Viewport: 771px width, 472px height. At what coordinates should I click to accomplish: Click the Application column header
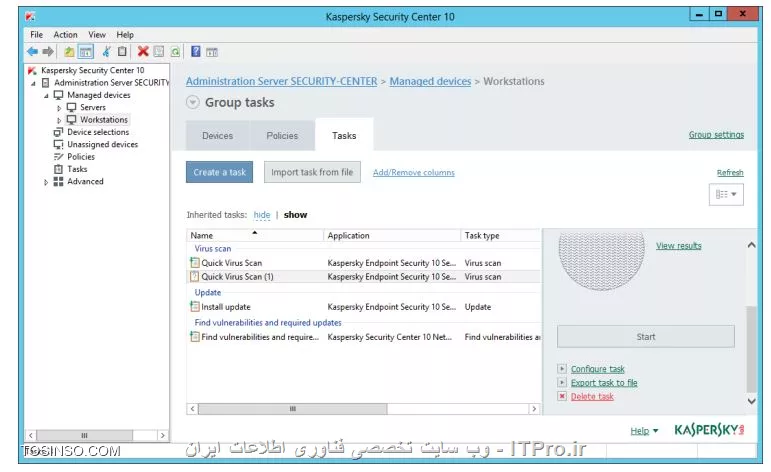click(392, 236)
